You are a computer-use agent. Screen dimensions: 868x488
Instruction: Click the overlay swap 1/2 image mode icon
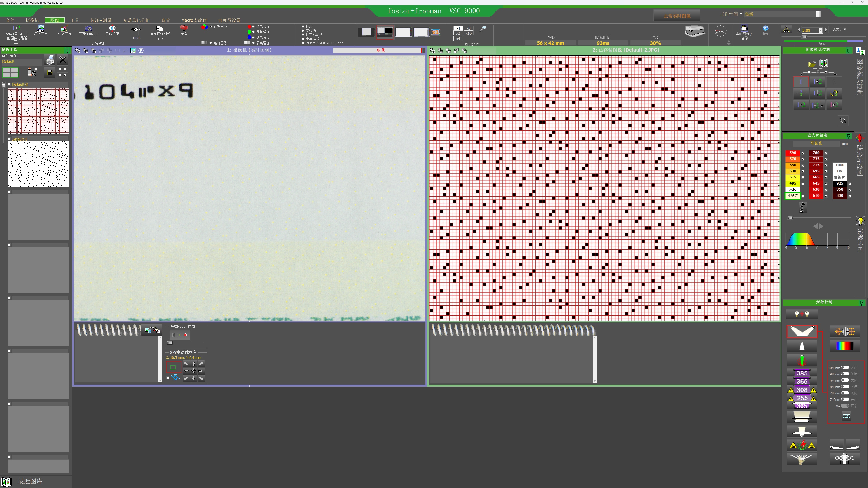(834, 93)
